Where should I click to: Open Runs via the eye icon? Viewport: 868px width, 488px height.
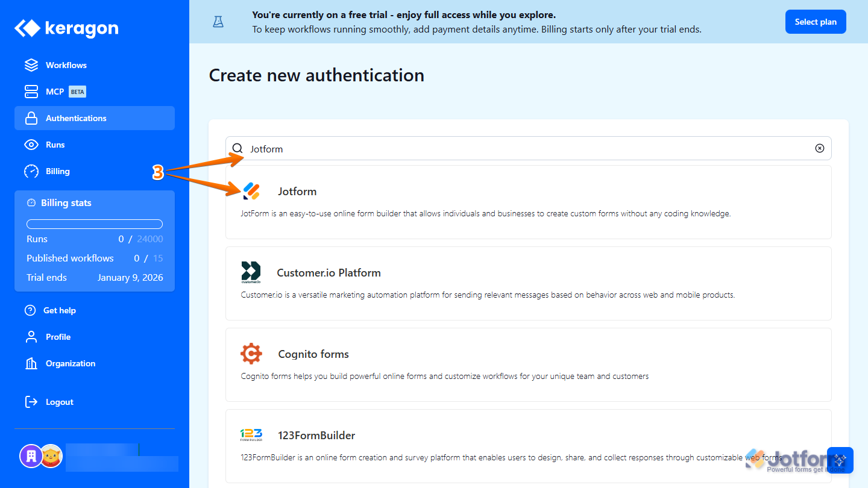click(31, 144)
